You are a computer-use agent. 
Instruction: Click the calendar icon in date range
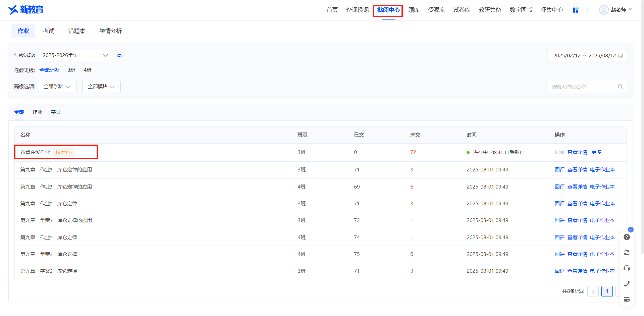[621, 56]
